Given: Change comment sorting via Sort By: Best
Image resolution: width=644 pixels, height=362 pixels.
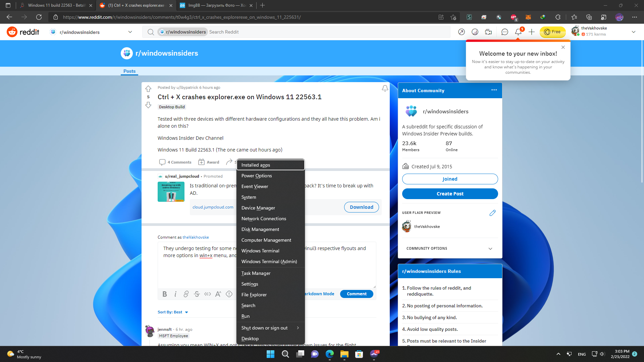Looking at the screenshot, I should [x=173, y=312].
